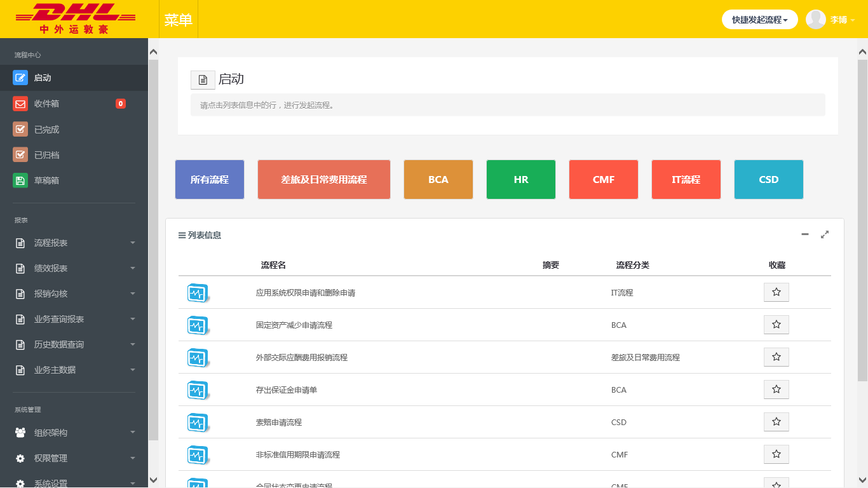The width and height of the screenshot is (868, 488).
Task: Click the 业务主数据 document icon
Action: [20, 370]
